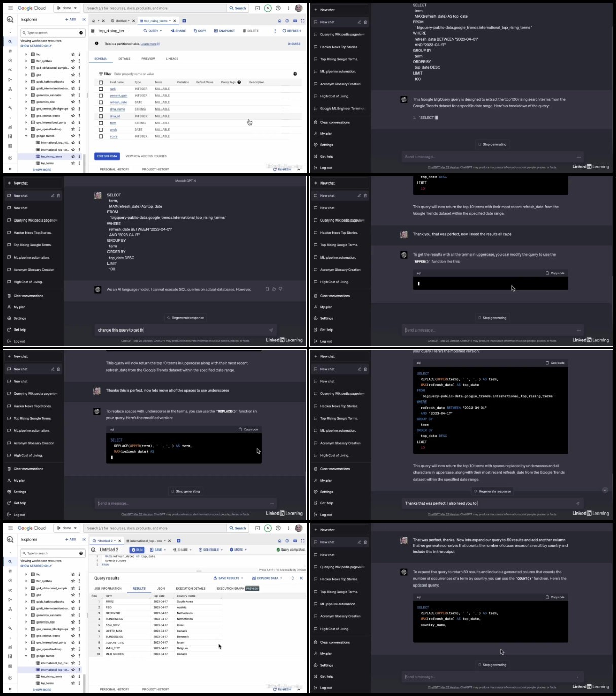Close the top_rising_terms tab
This screenshot has height=696, width=616.
click(x=175, y=21)
